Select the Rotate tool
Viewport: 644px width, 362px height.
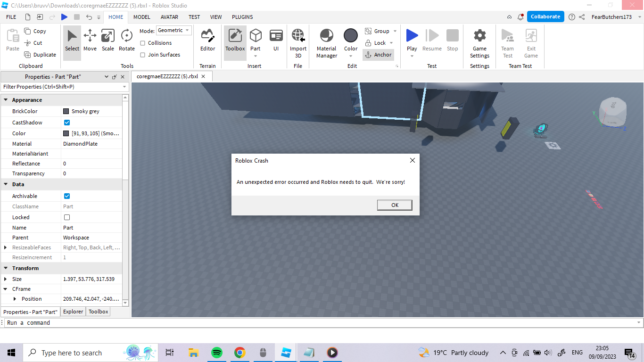[126, 40]
